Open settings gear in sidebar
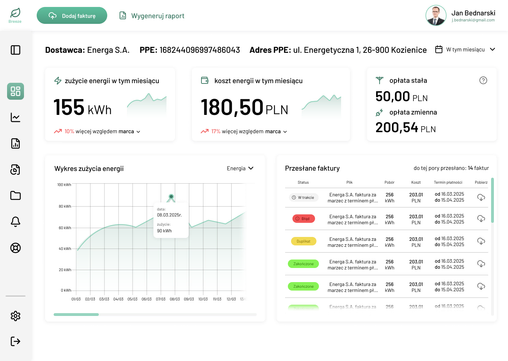Screen dimensions: 508x361 click(x=15, y=316)
